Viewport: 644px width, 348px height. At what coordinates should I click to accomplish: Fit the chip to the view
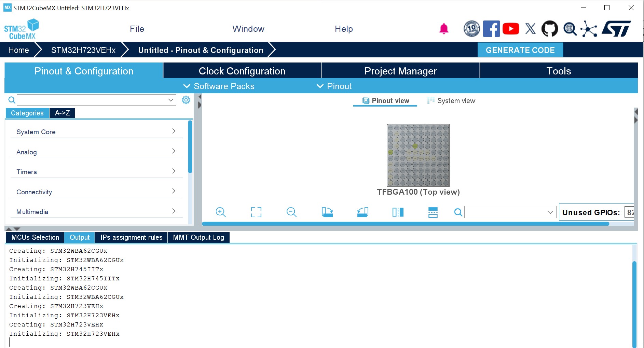click(256, 212)
